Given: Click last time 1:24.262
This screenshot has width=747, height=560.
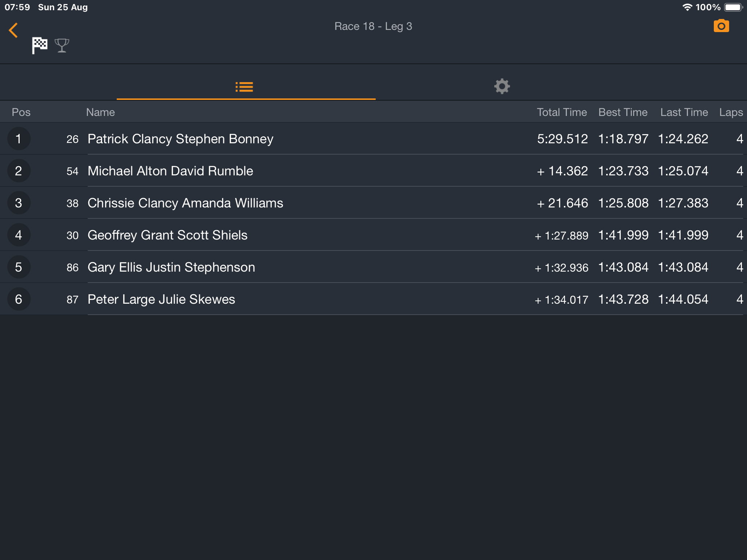Looking at the screenshot, I should coord(683,139).
